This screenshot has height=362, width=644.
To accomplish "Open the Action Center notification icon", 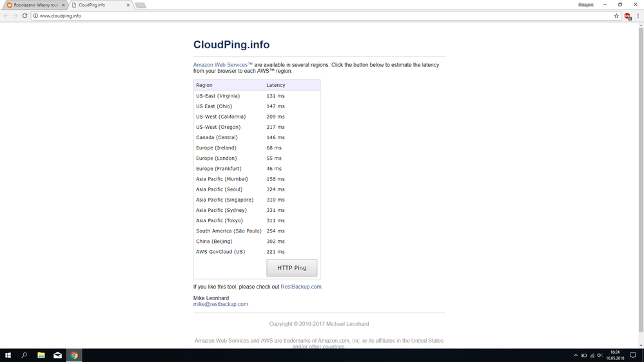I will coord(633,355).
